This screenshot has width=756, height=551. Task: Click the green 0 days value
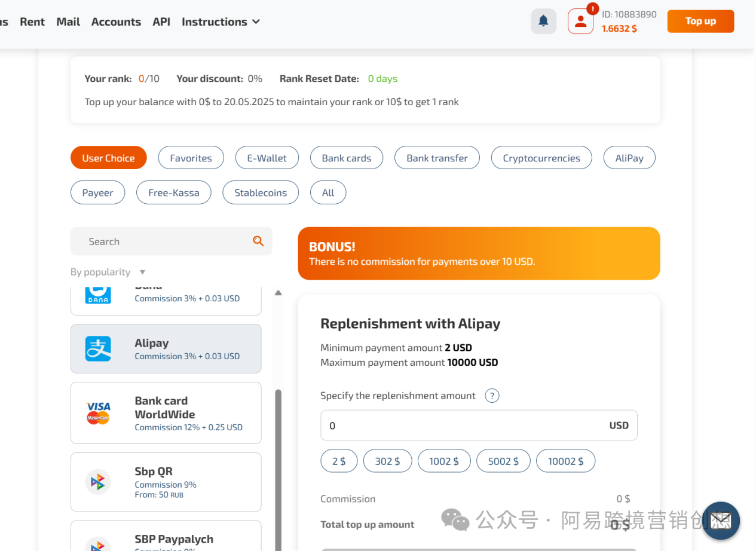(382, 78)
